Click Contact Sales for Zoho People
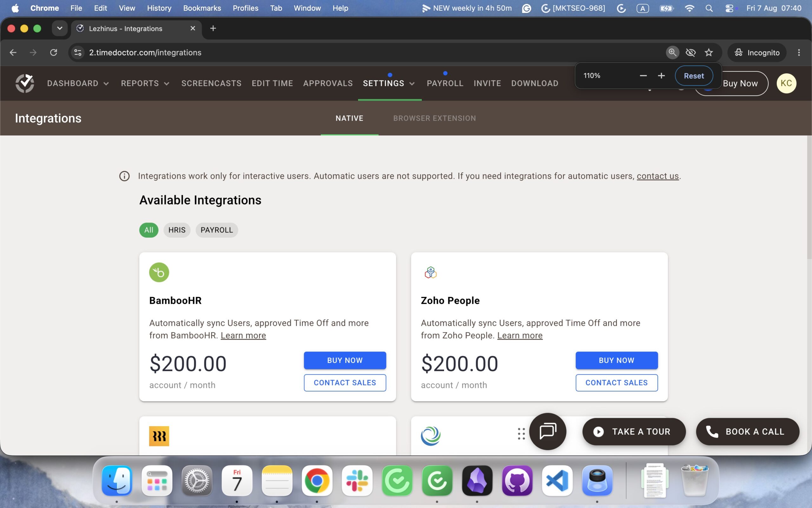This screenshot has width=812, height=508. [x=617, y=383]
